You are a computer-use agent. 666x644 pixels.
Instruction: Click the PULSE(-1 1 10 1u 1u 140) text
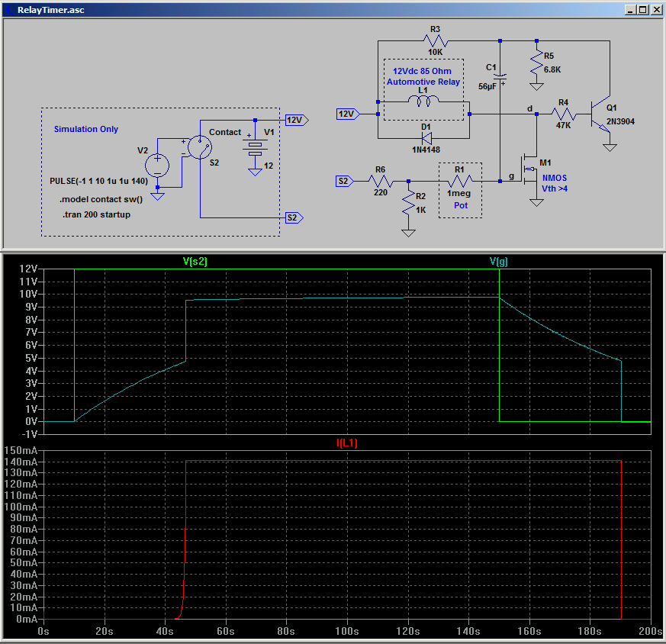(98, 181)
